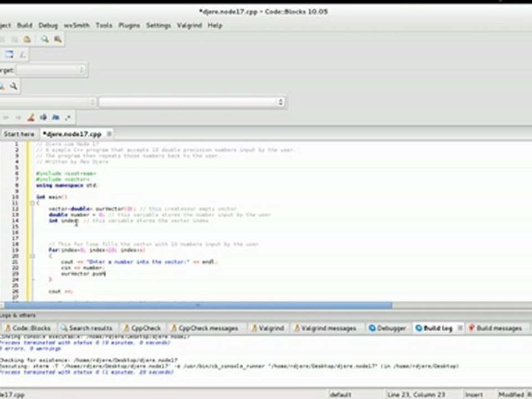532x399 pixels.
Task: Click the horizontal scrollbar under the editor
Action: coord(198,305)
